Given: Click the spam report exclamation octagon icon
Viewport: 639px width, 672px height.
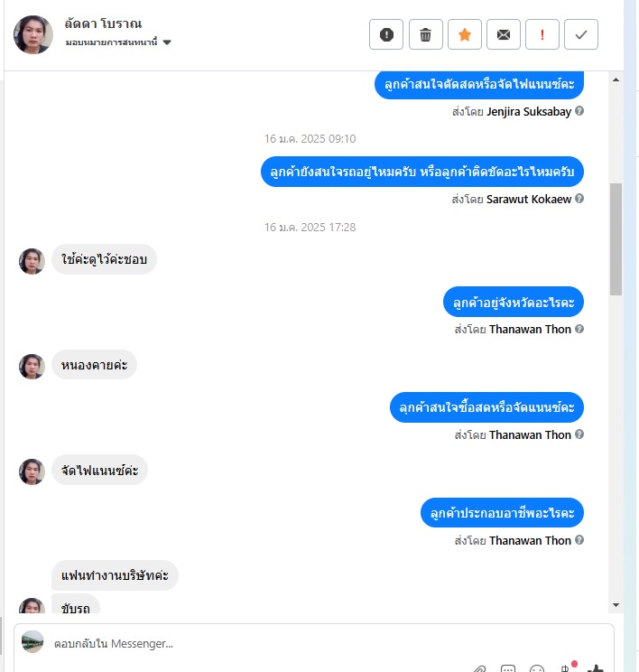Looking at the screenshot, I should (x=386, y=34).
